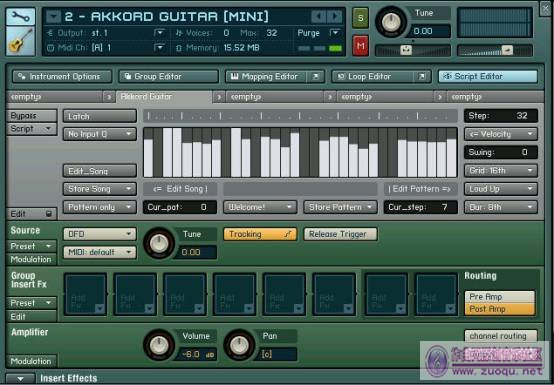
Task: Open the Grid: 16th dropdown
Action: pos(501,171)
